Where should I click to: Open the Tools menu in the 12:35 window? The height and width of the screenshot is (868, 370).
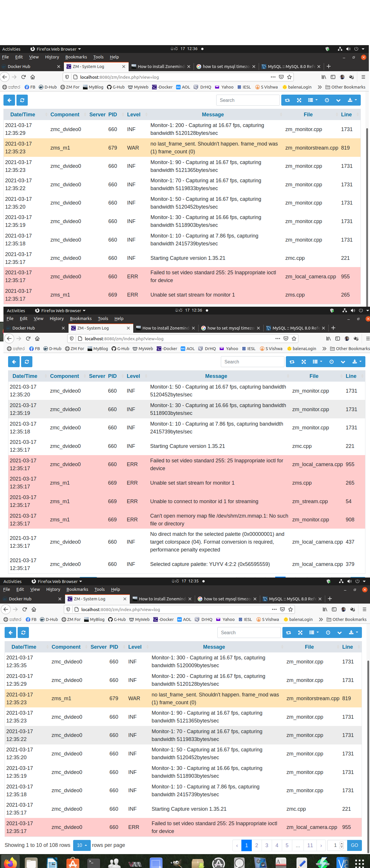[99, 589]
